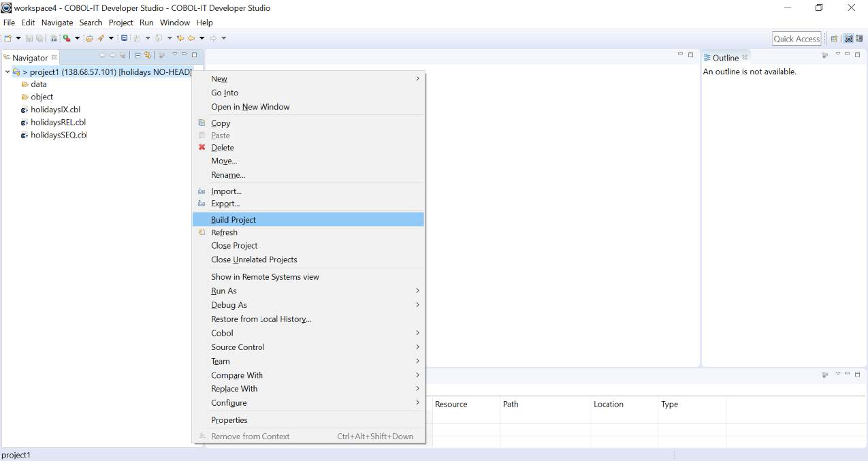Click Close Unrelated Projects entry

coord(254,259)
